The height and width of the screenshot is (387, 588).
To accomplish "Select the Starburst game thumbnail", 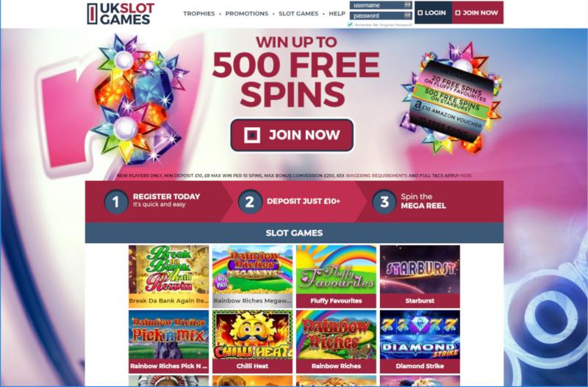I will (x=420, y=277).
